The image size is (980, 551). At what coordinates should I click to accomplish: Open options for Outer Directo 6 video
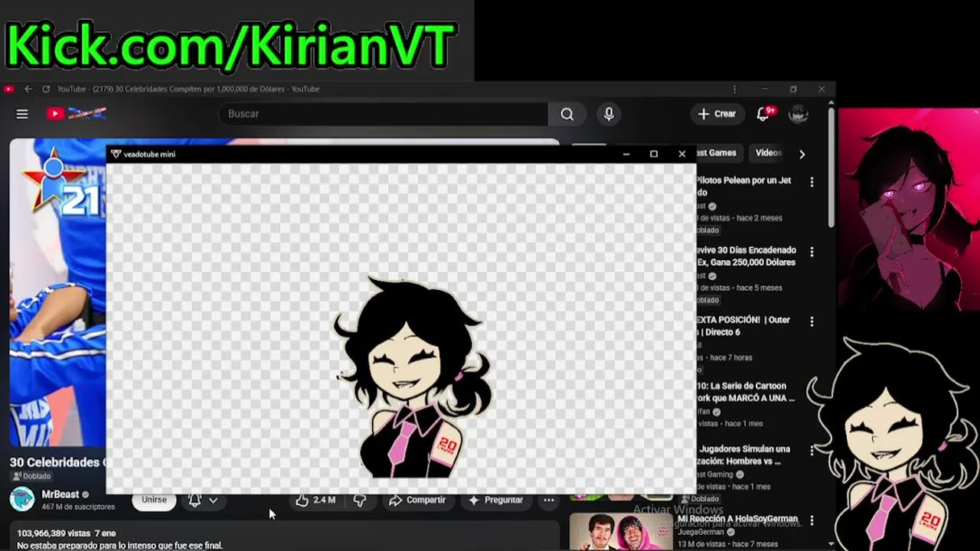click(x=812, y=321)
